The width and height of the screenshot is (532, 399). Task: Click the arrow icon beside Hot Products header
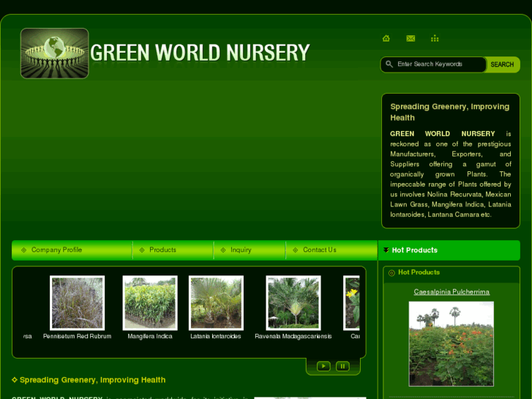(386, 250)
